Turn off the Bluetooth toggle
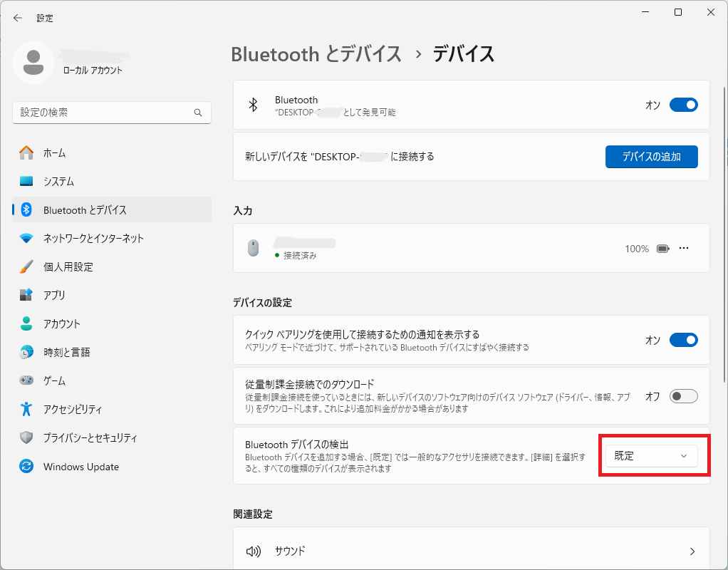728x570 pixels. (683, 105)
